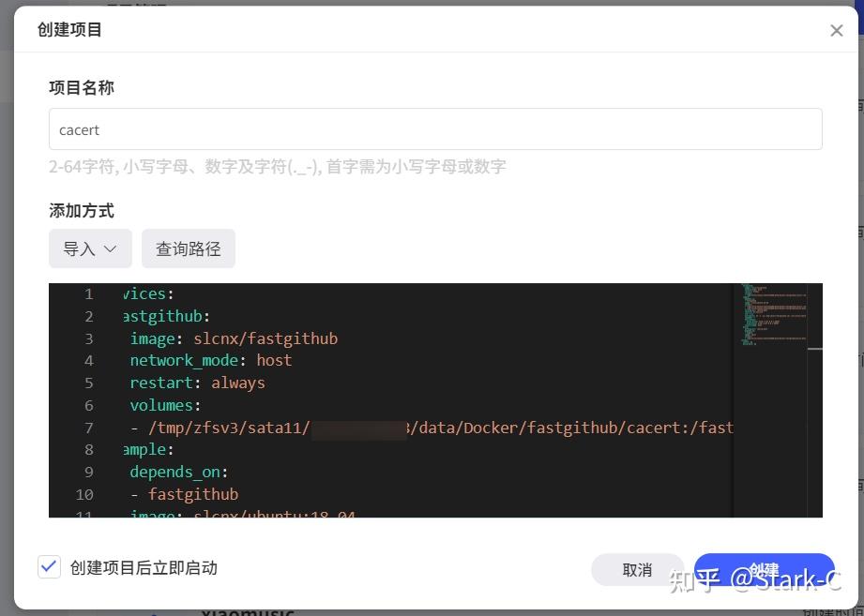Click the "- fastgithub" dependency entry
This screenshot has height=616, width=864.
pos(193,494)
